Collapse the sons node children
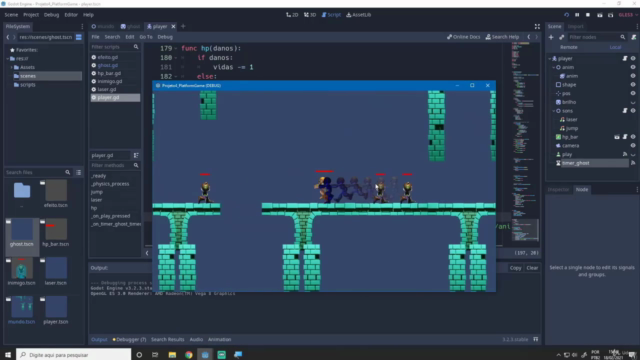Image resolution: width=640 pixels, height=360 pixels. pos(554,111)
